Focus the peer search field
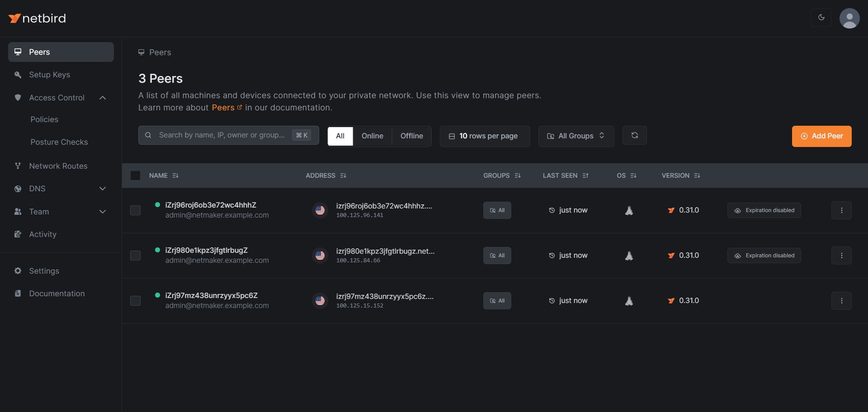This screenshot has width=868, height=412. pos(222,135)
